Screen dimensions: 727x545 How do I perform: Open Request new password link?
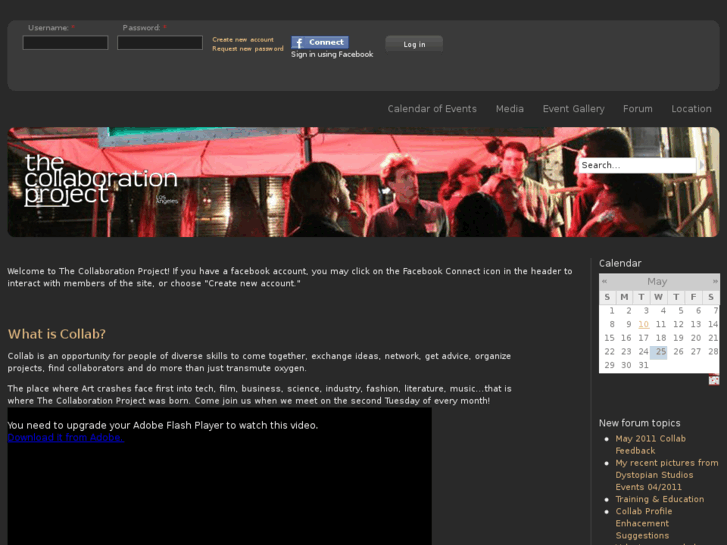(x=248, y=48)
